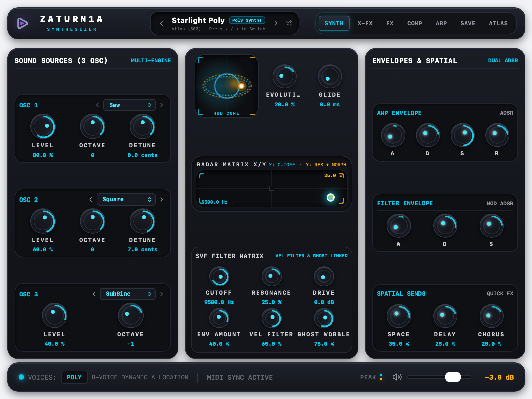The width and height of the screenshot is (532, 399).
Task: Click the Starlight Poly preset name
Action: click(x=198, y=20)
